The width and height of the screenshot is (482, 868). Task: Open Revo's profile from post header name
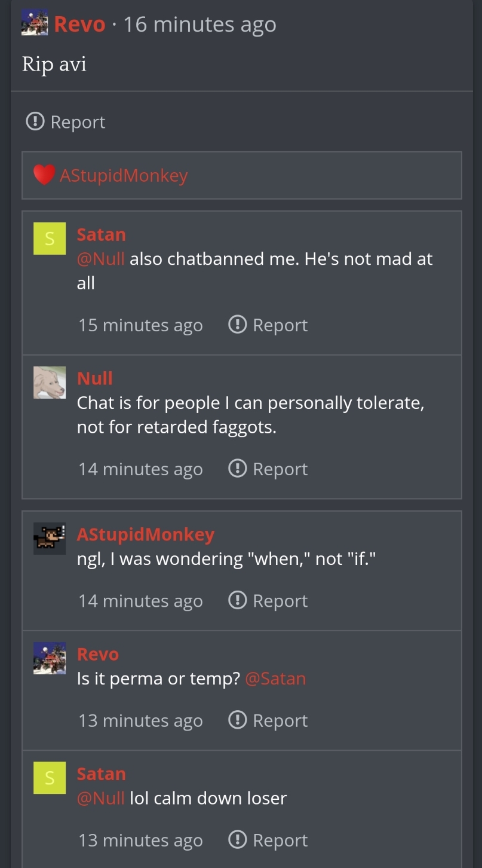79,25
